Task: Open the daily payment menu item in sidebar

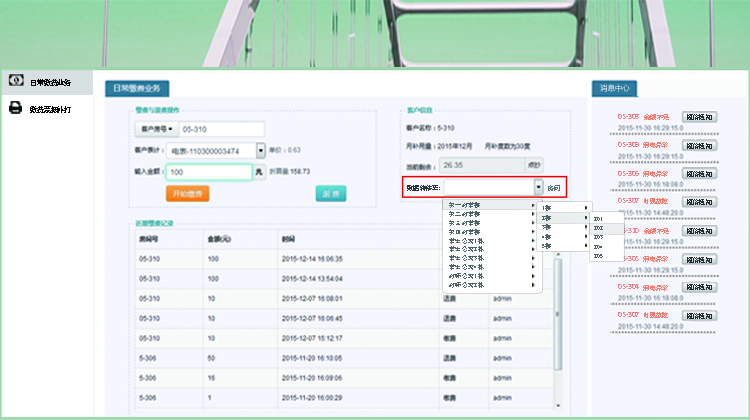Action: 49,82
